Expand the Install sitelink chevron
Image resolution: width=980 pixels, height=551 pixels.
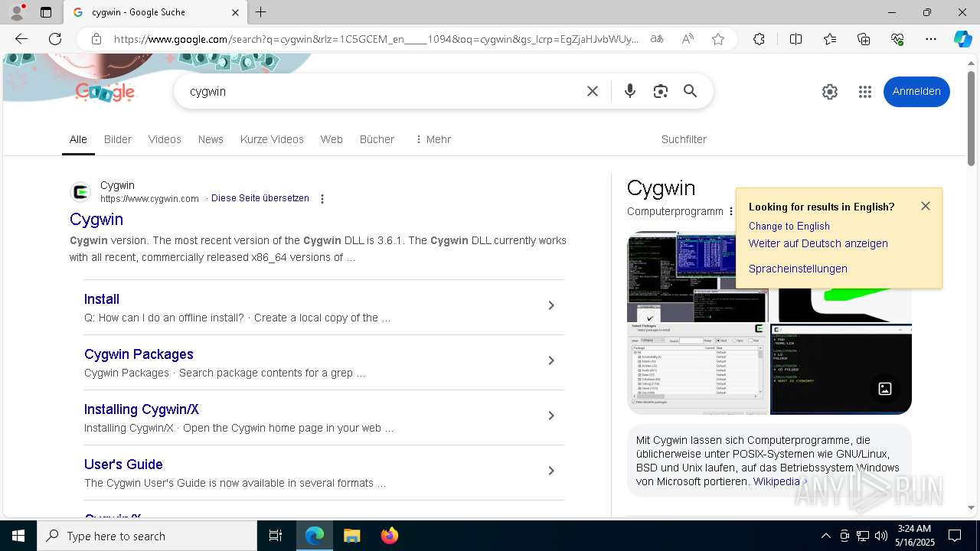pos(550,305)
